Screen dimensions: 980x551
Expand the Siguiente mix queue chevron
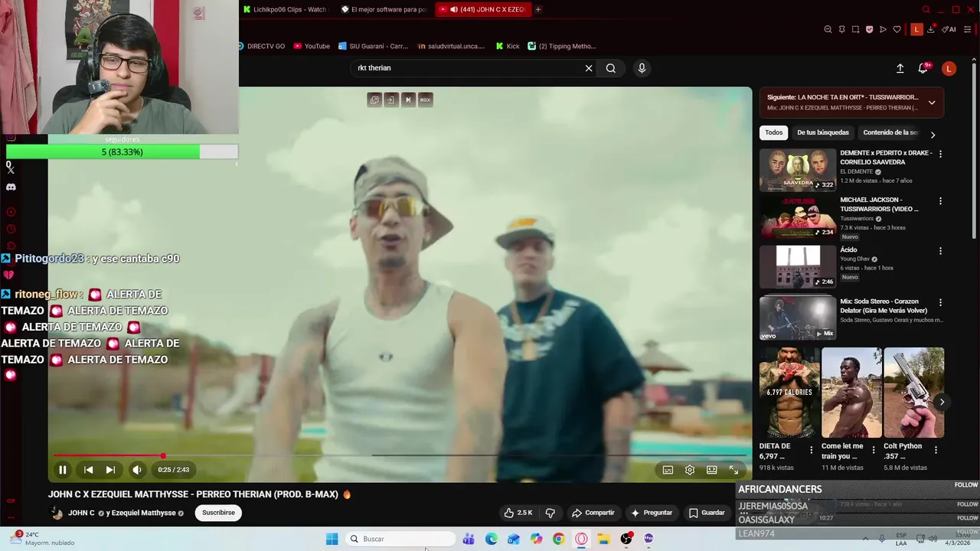tap(932, 103)
